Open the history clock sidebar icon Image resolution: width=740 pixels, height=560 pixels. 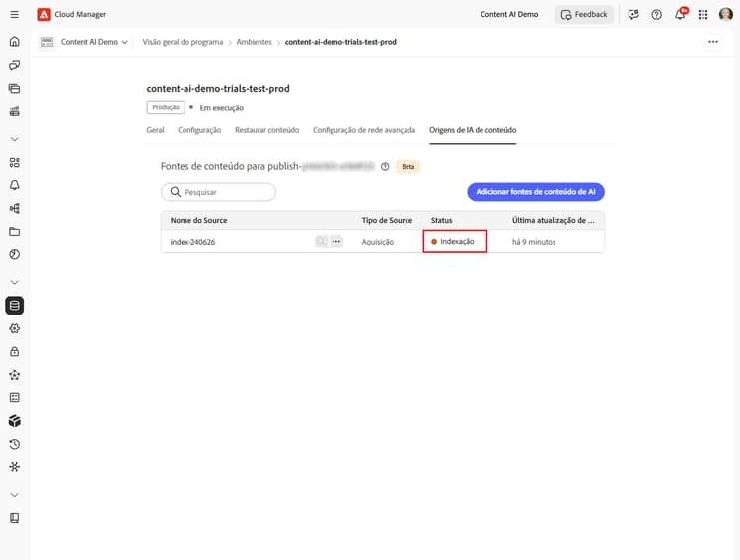coord(15,444)
